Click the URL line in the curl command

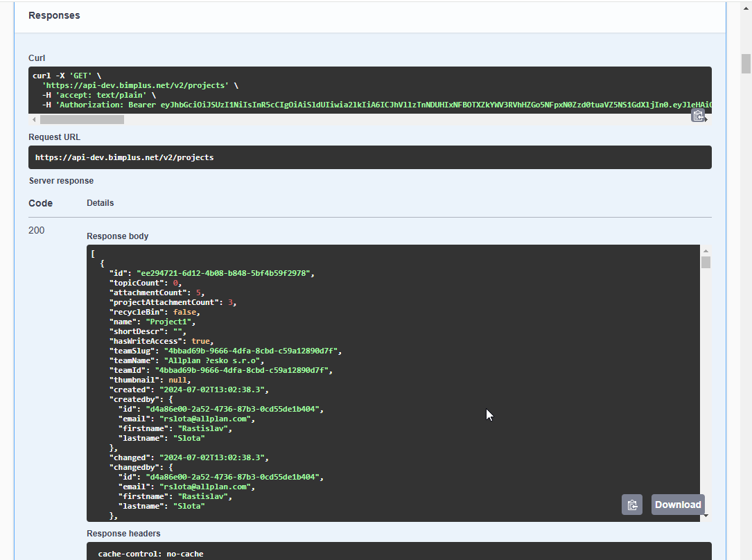(x=140, y=85)
